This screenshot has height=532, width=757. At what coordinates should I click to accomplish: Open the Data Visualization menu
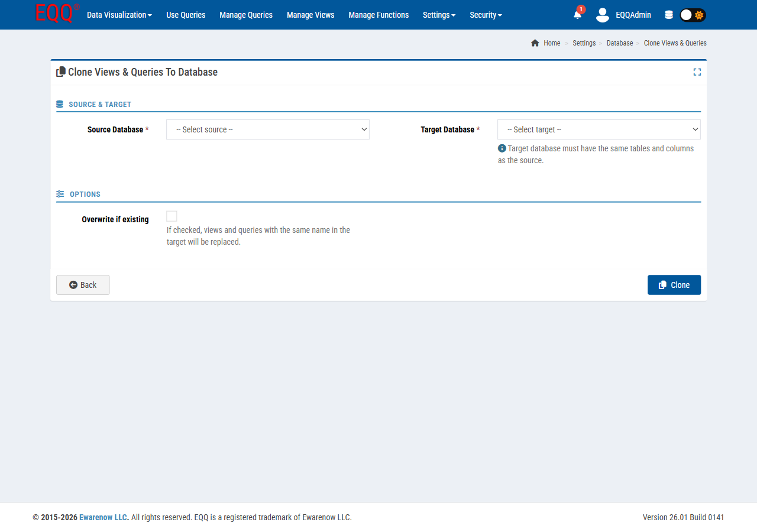click(118, 15)
